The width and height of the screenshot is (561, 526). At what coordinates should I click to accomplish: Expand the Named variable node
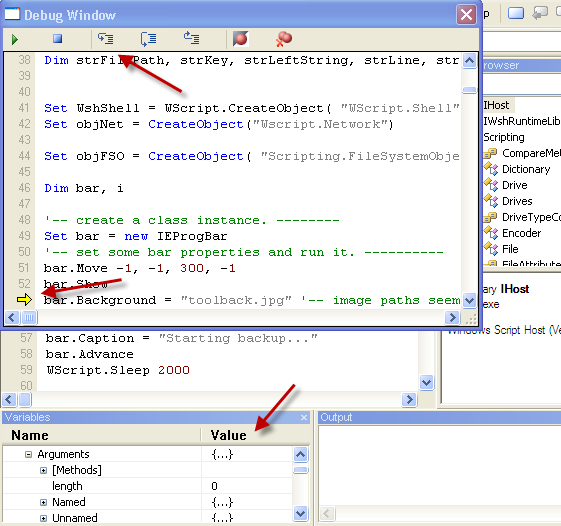[43, 502]
